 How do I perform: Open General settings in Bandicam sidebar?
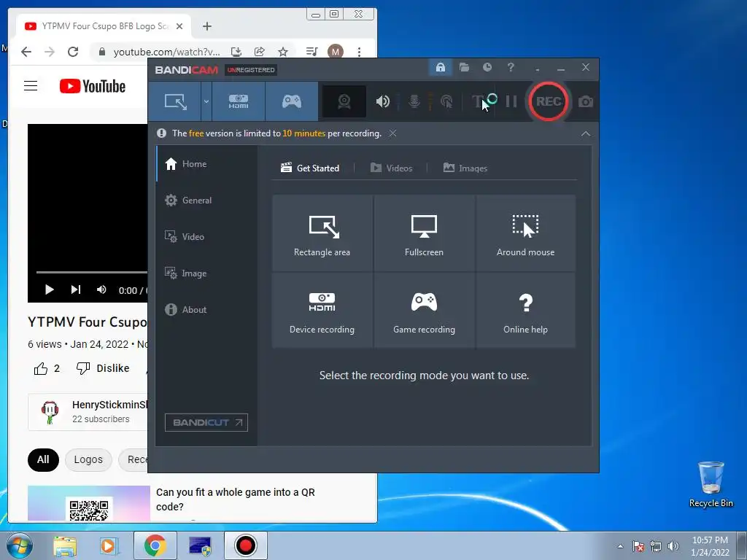click(x=206, y=201)
